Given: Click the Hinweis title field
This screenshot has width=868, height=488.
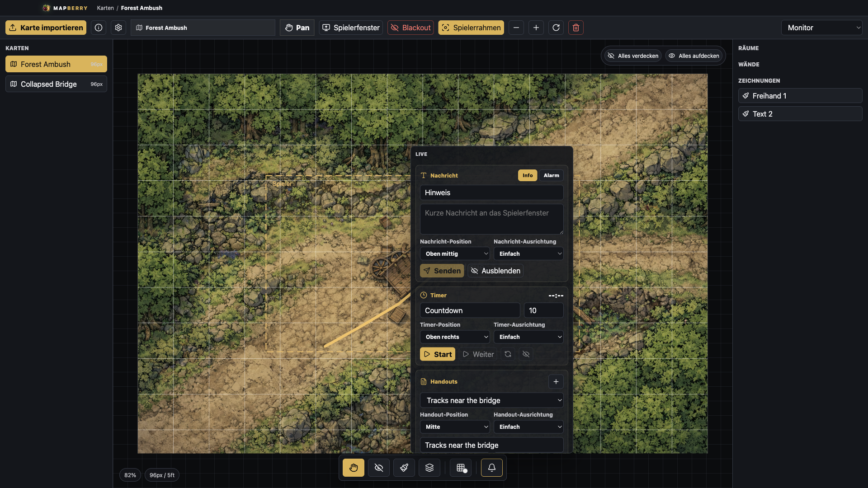Looking at the screenshot, I should point(492,192).
